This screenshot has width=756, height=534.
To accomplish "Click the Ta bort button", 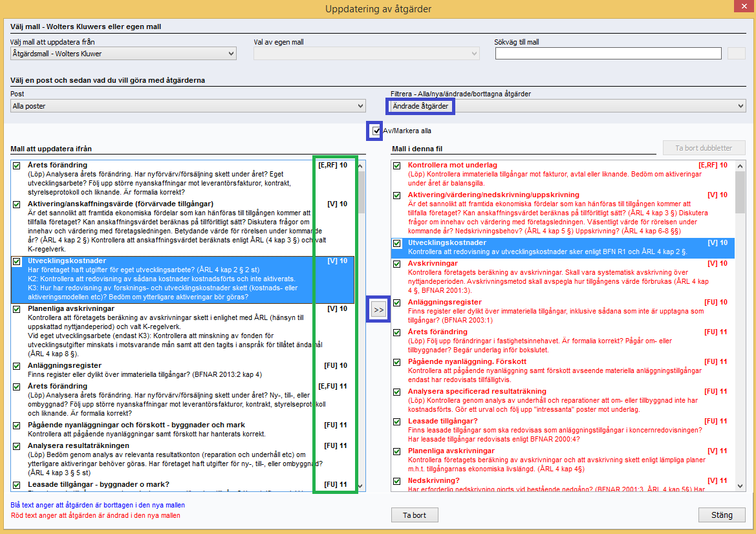I will click(x=415, y=515).
